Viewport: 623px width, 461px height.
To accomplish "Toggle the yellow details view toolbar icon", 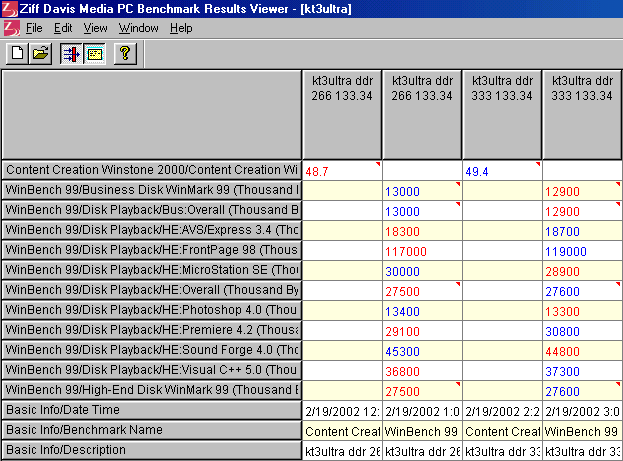I will (x=95, y=53).
